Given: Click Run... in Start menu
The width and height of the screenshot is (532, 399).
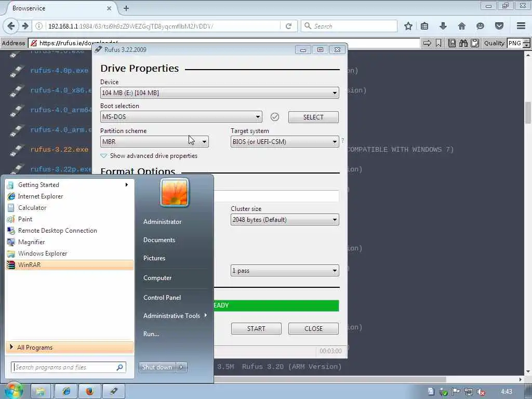Looking at the screenshot, I should (x=151, y=334).
